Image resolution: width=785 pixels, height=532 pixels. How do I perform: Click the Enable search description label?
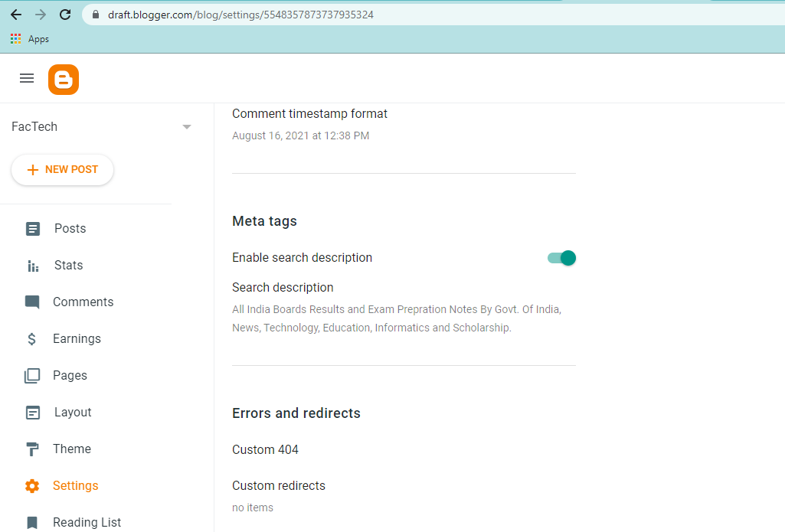(x=303, y=257)
